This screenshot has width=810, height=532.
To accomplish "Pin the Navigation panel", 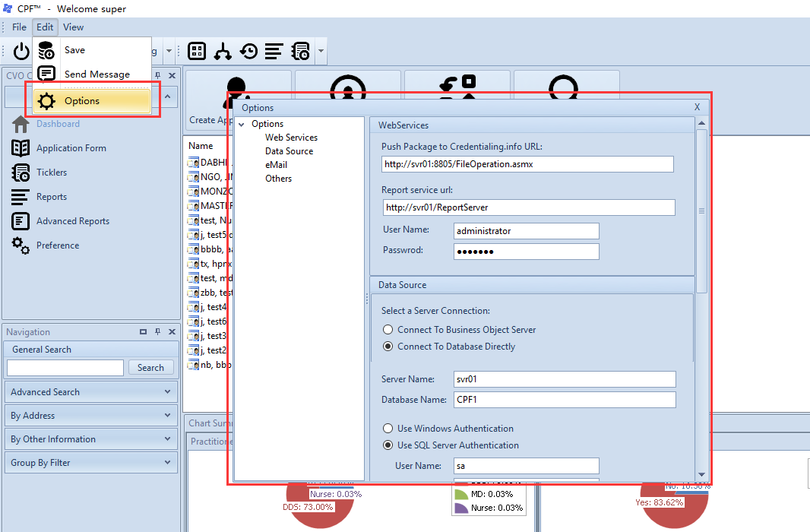I will coord(157,331).
